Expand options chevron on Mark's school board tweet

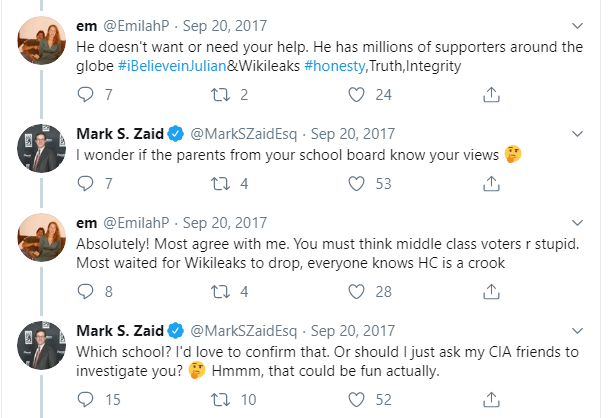pyautogui.click(x=576, y=133)
